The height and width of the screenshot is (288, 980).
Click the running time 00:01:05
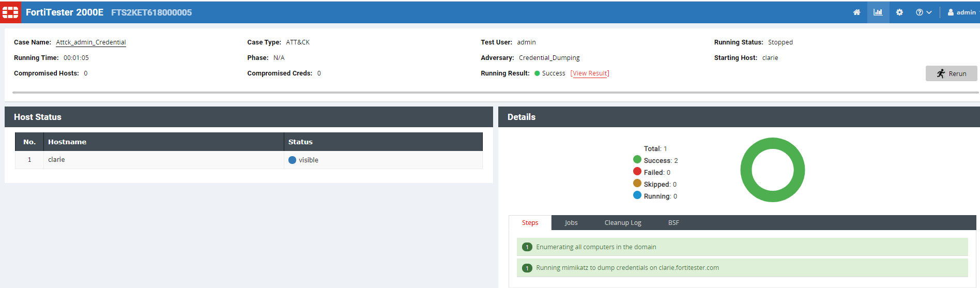pyautogui.click(x=76, y=58)
